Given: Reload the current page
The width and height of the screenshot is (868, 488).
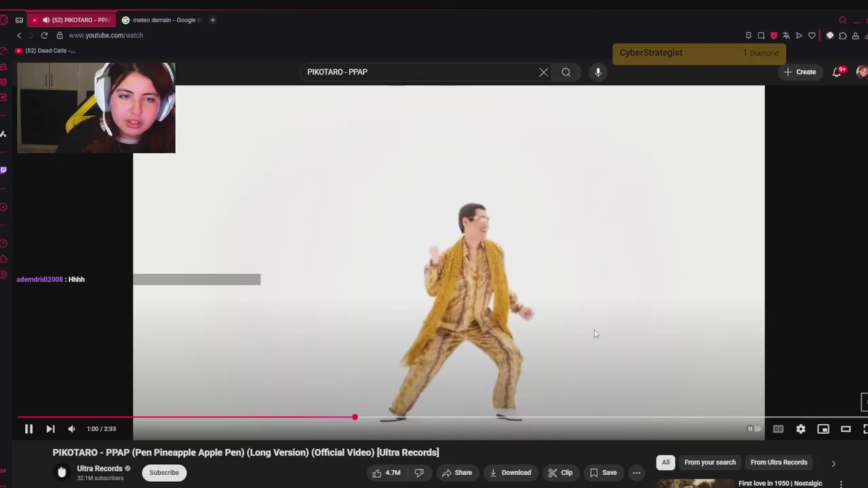Looking at the screenshot, I should (x=44, y=35).
